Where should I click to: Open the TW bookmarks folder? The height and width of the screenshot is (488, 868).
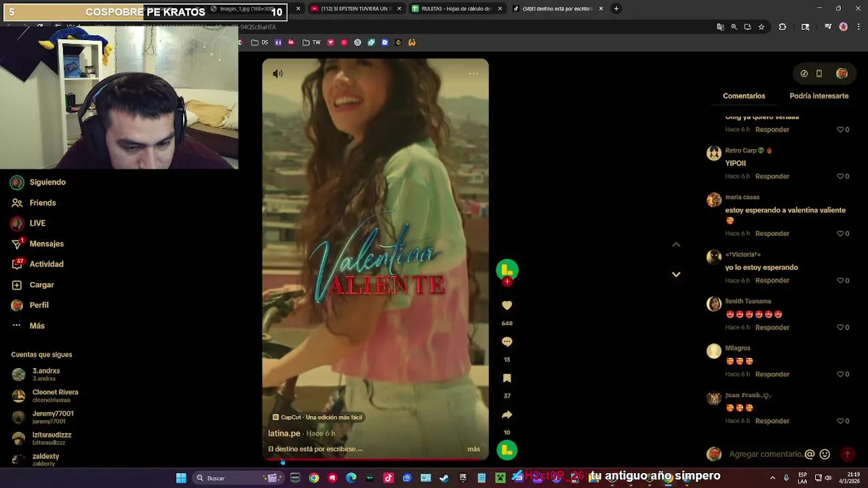(311, 42)
